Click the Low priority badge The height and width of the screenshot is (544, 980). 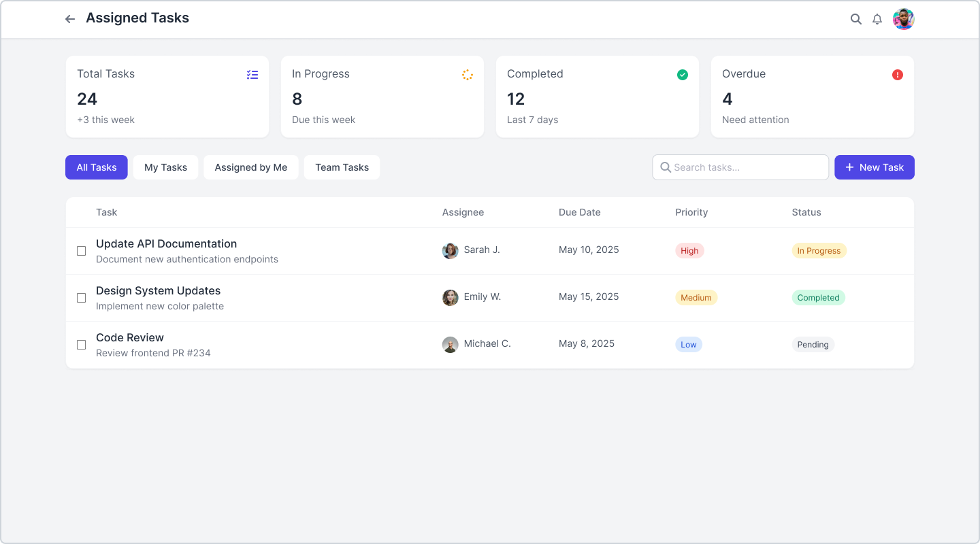click(689, 345)
